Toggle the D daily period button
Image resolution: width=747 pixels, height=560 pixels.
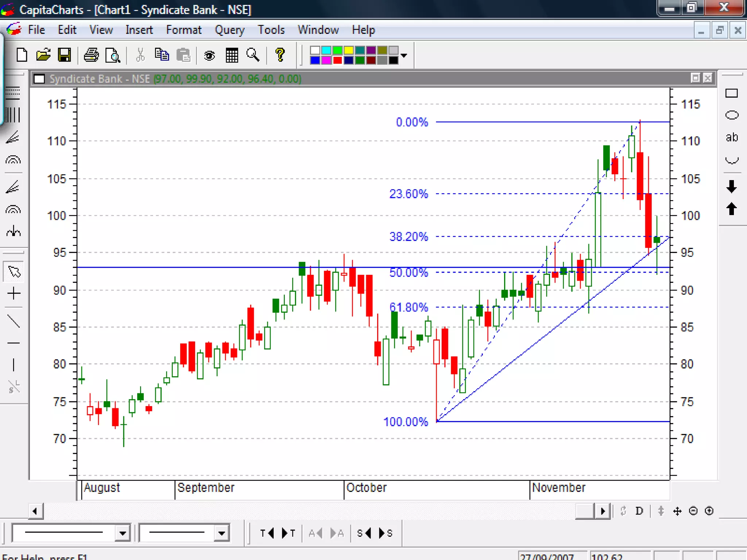[639, 511]
